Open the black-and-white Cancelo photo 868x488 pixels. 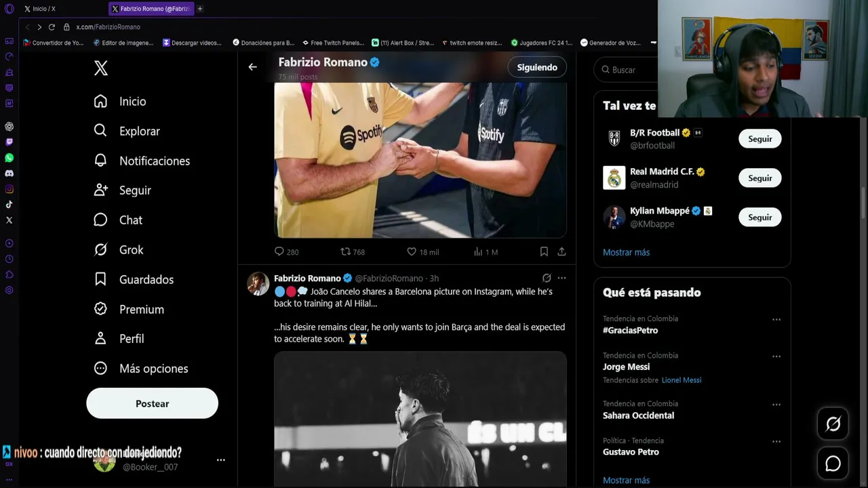[420, 419]
